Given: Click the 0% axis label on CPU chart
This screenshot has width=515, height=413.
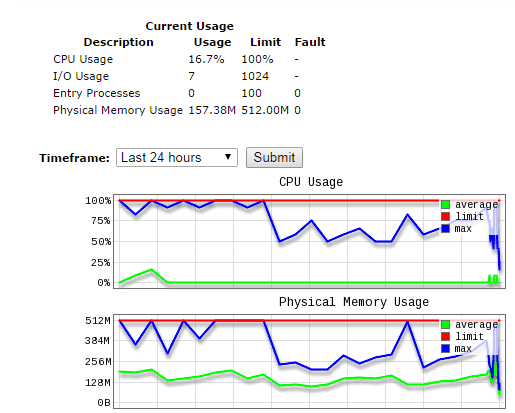Looking at the screenshot, I should coord(104,283).
